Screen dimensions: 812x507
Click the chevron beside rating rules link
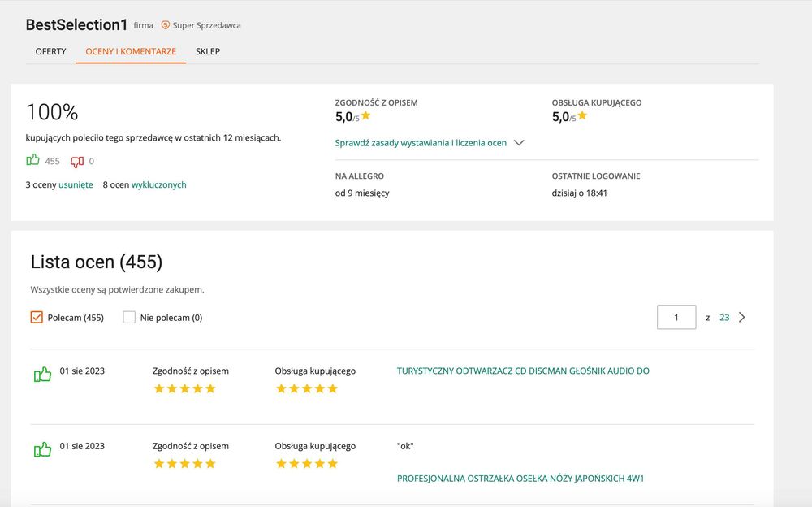pyautogui.click(x=519, y=143)
